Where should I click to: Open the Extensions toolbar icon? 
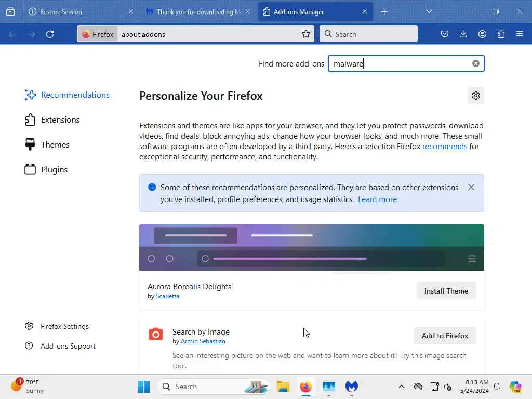pos(501,34)
